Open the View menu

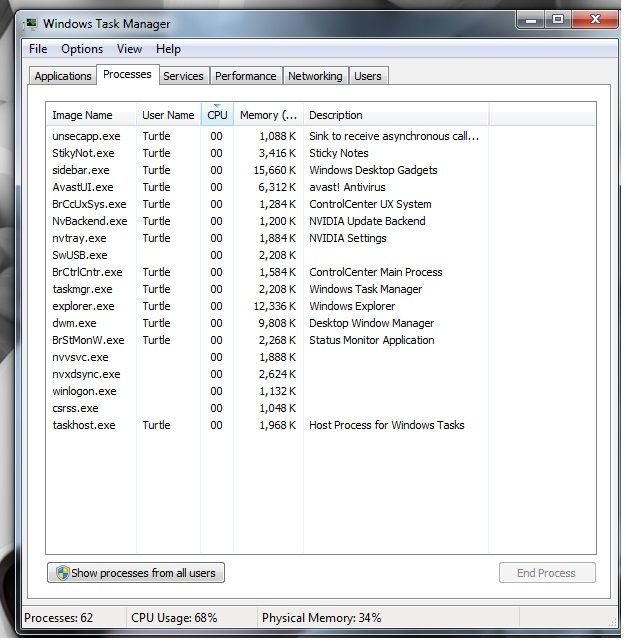tap(129, 49)
